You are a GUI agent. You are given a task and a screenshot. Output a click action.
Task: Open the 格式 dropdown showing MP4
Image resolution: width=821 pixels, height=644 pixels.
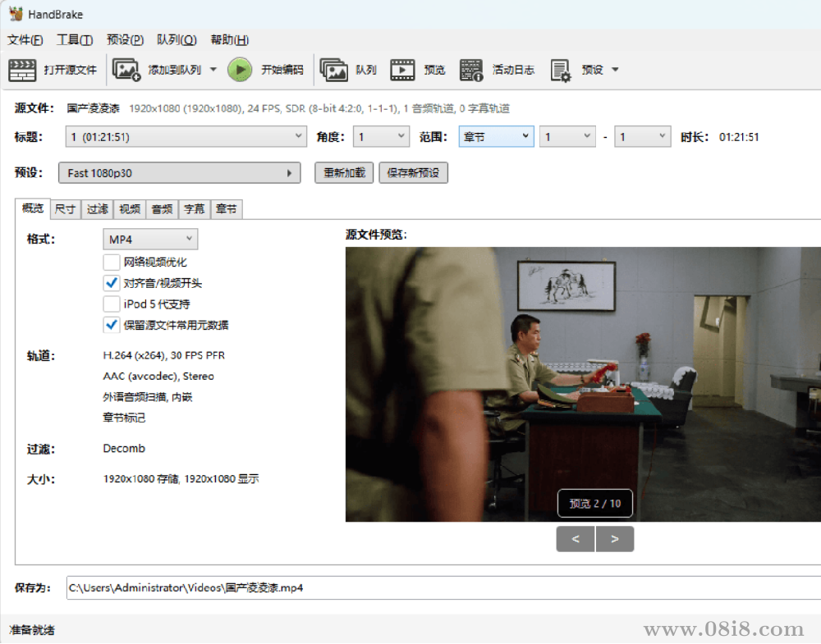[150, 238]
